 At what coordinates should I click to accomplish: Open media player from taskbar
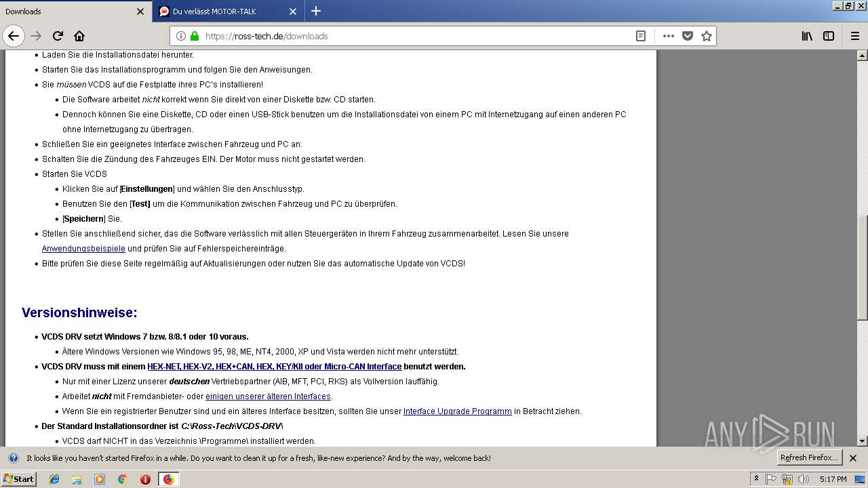pos(100,479)
